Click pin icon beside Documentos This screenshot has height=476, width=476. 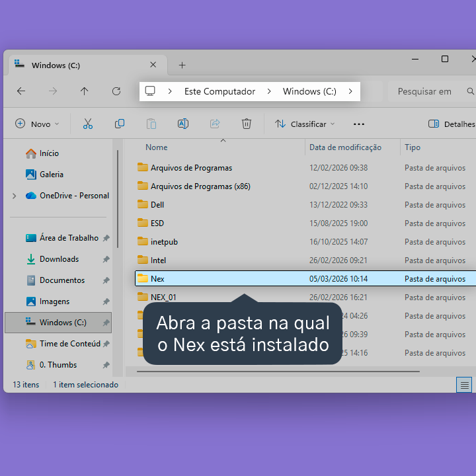click(106, 280)
